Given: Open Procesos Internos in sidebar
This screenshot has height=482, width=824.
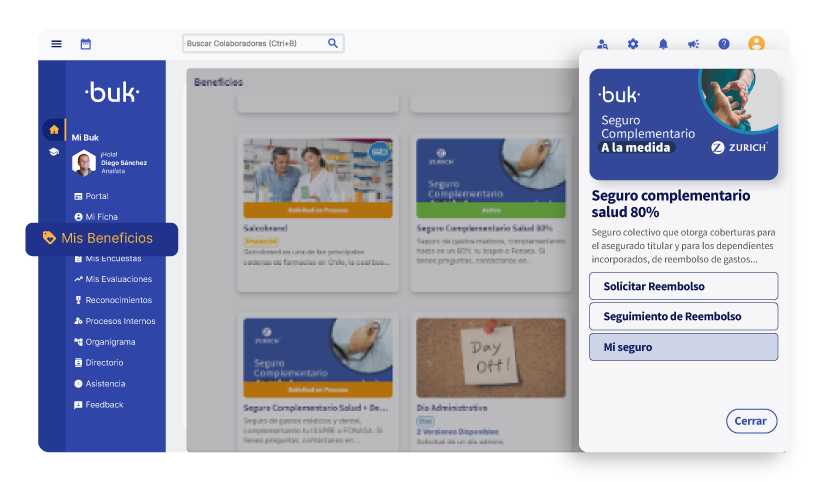Looking at the screenshot, I should (115, 321).
